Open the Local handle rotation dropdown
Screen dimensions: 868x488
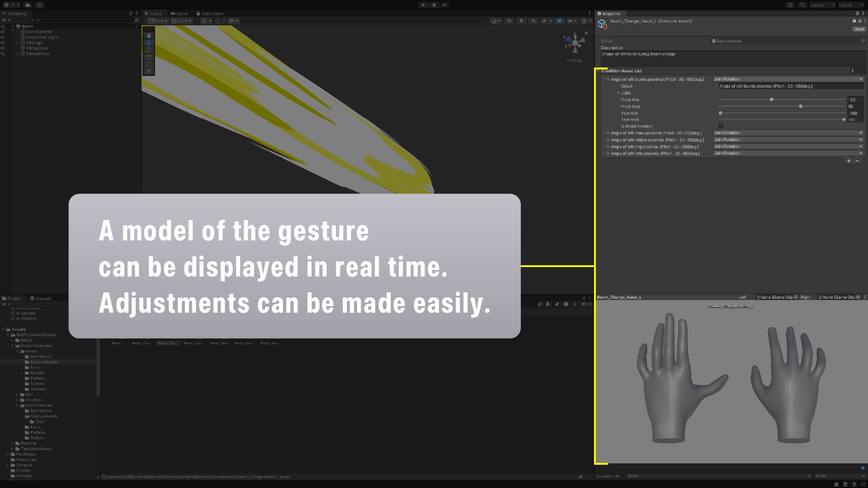click(x=182, y=21)
